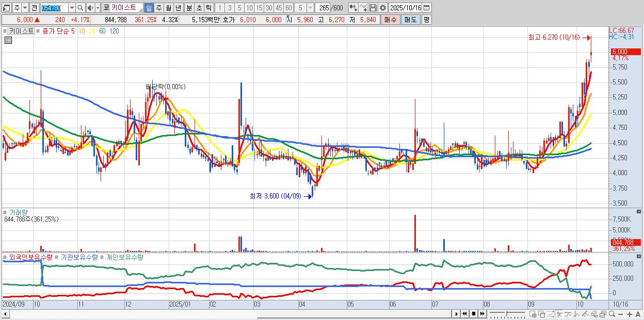Switch to the yearly '년' chart period
644x320 pixels.
click(178, 8)
